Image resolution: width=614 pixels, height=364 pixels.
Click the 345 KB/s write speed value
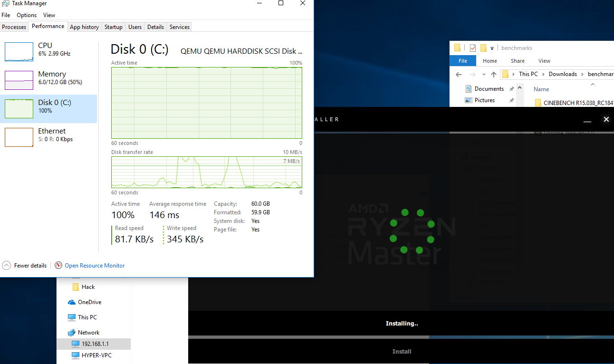pyautogui.click(x=185, y=239)
